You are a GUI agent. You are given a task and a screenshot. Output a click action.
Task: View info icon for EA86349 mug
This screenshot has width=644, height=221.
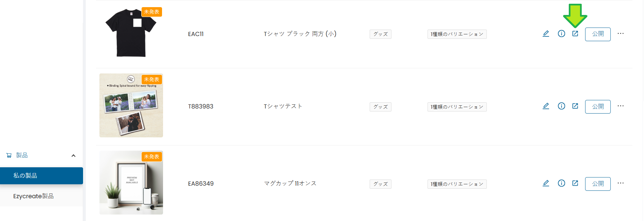click(x=561, y=183)
